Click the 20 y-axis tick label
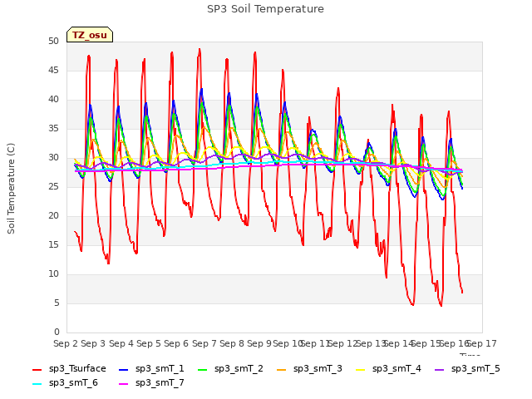 (53, 216)
